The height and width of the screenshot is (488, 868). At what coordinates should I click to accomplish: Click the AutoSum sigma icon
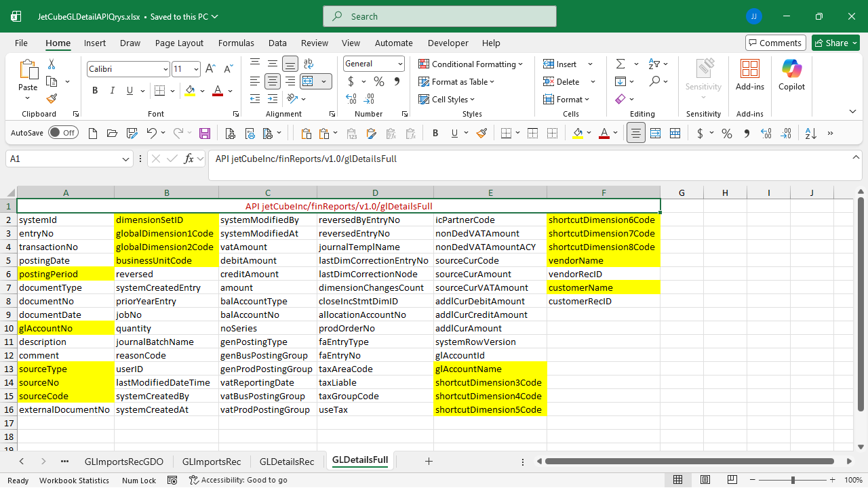tap(620, 64)
